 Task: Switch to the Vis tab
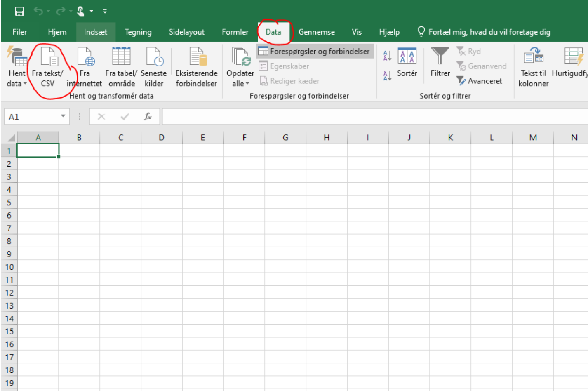tap(357, 32)
